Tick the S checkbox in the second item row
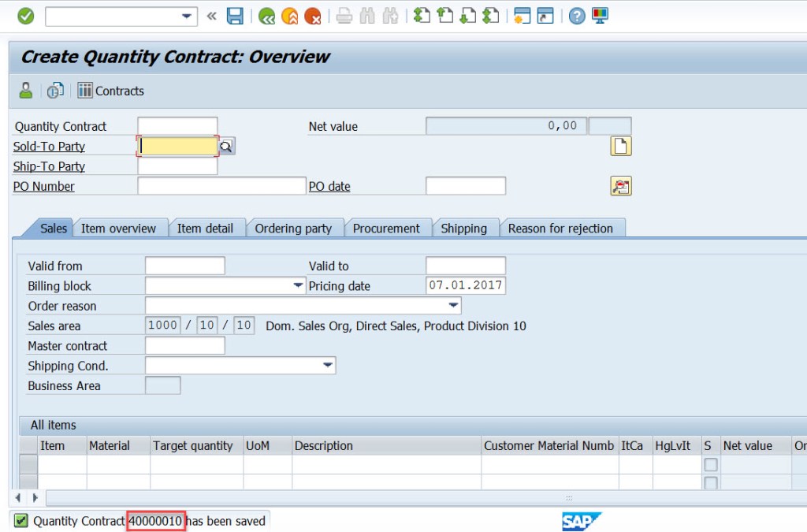 [x=710, y=482]
